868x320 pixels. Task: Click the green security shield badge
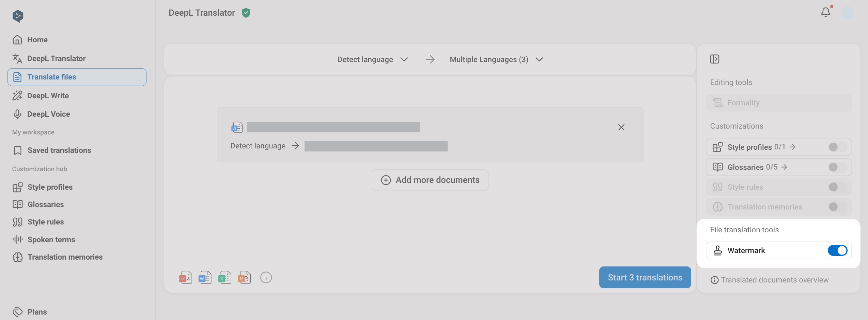click(246, 13)
